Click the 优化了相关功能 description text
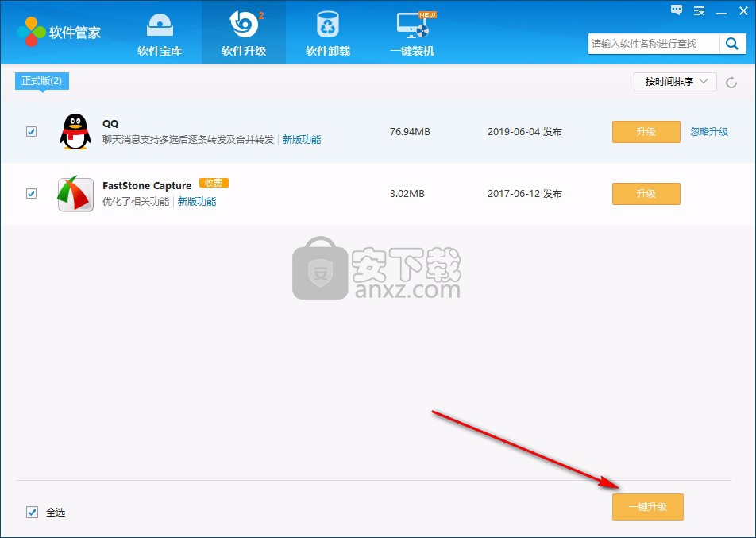 pos(136,201)
